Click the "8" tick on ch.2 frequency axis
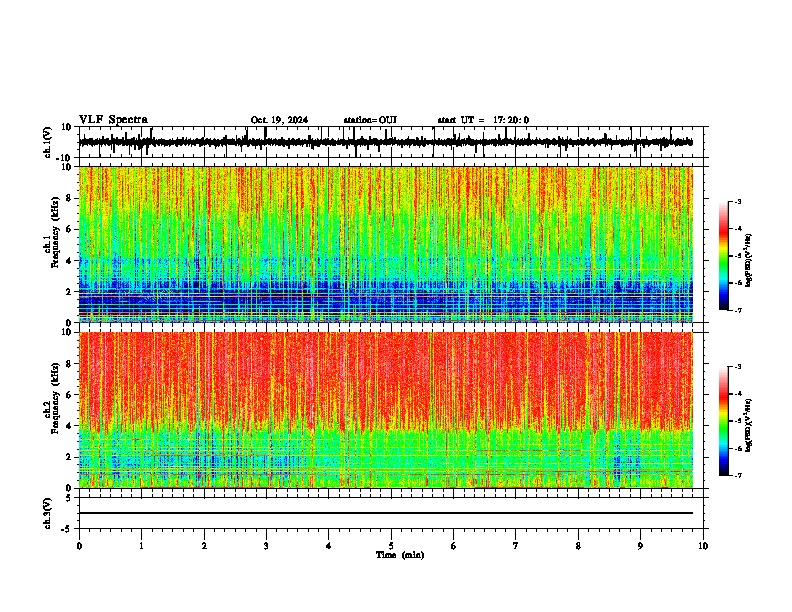The image size is (792, 612). click(x=70, y=364)
